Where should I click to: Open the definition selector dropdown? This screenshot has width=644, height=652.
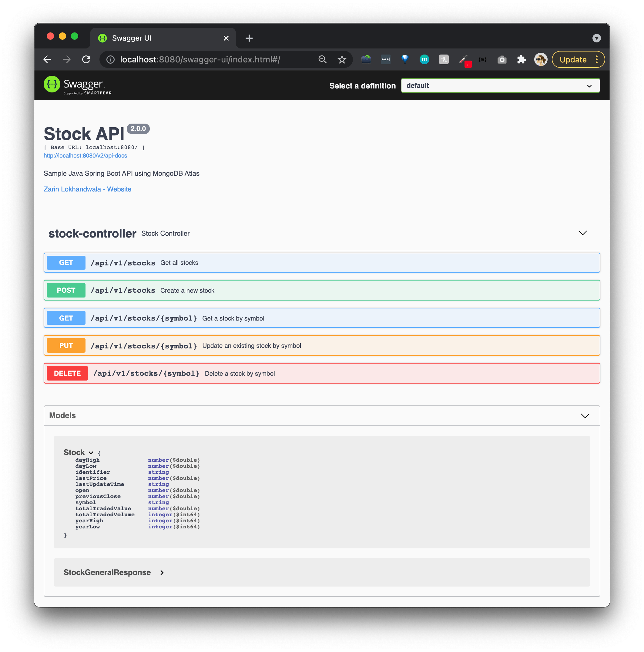click(500, 85)
